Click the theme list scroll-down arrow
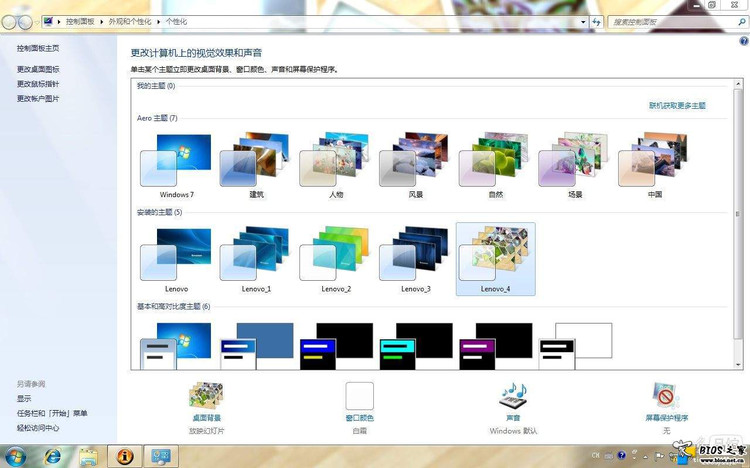Image resolution: width=750 pixels, height=468 pixels. tap(738, 365)
